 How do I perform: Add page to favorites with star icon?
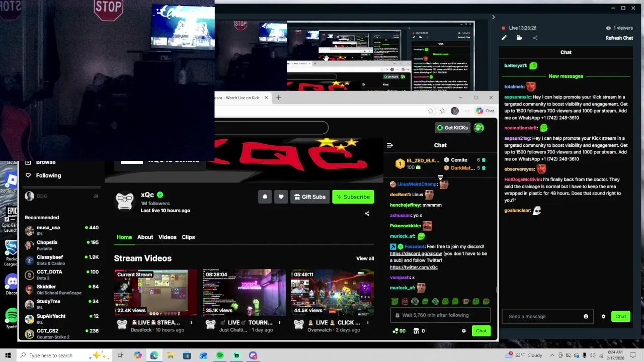click(x=431, y=111)
